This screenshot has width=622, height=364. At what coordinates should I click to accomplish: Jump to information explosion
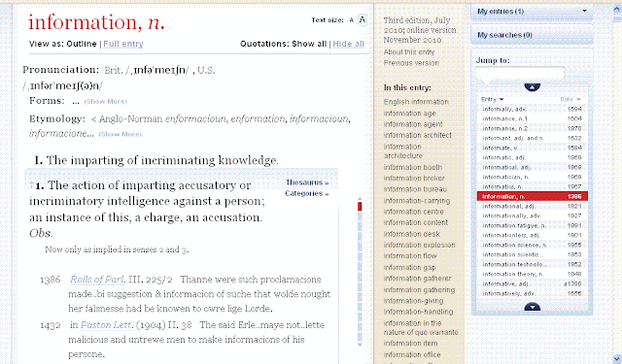coord(419,246)
